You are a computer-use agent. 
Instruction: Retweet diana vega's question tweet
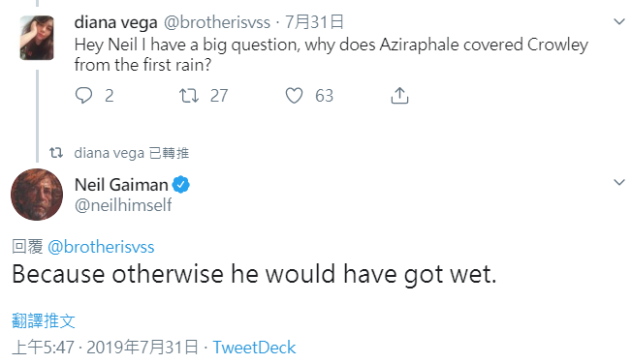tap(189, 96)
